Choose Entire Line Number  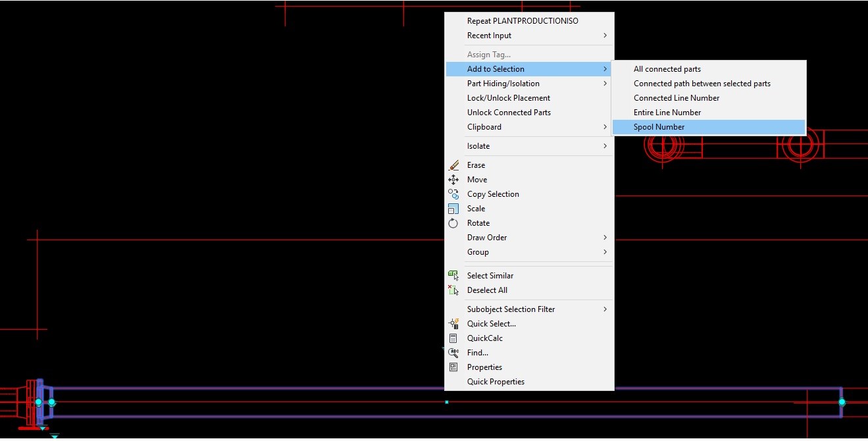coord(667,112)
